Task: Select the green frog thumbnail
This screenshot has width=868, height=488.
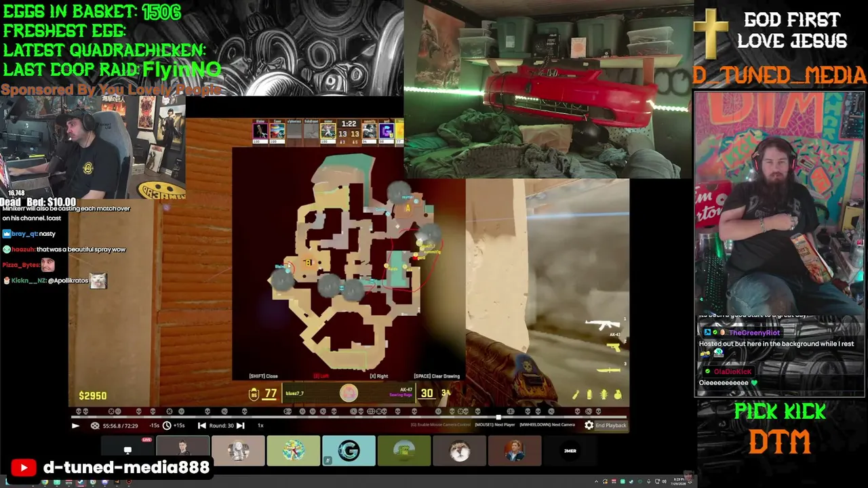Action: (x=404, y=451)
